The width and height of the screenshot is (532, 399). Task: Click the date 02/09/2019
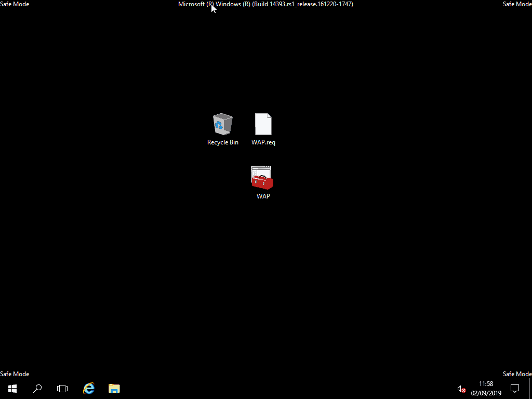[x=486, y=393]
